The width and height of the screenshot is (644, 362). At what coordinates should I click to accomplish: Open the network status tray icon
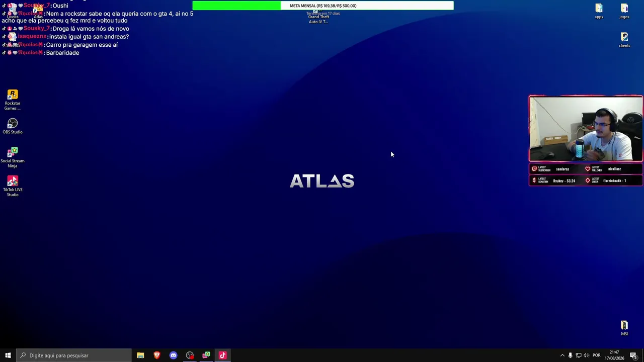click(578, 355)
